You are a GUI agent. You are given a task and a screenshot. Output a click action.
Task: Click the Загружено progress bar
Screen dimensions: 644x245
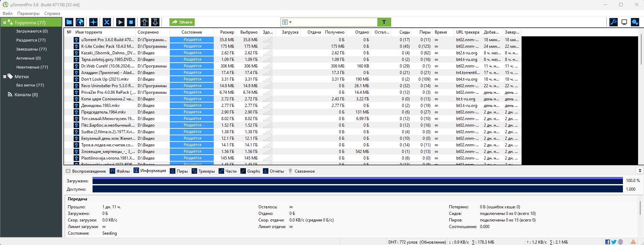click(x=358, y=181)
